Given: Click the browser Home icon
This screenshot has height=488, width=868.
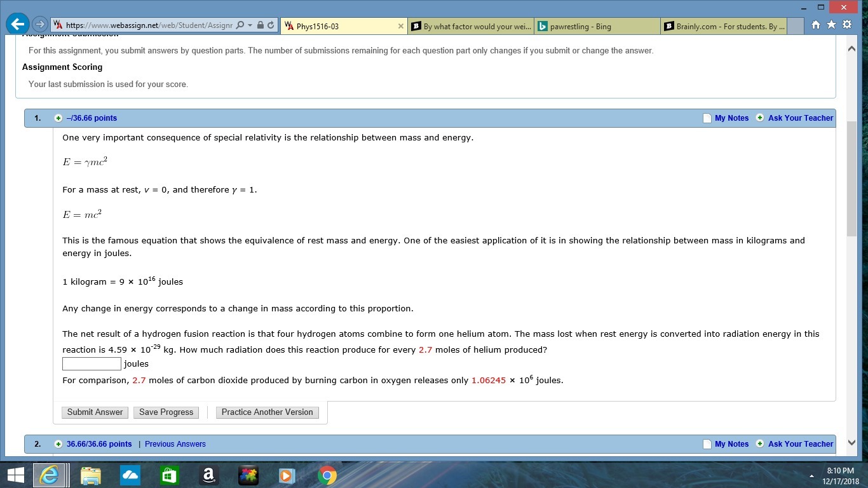Looking at the screenshot, I should 816,25.
